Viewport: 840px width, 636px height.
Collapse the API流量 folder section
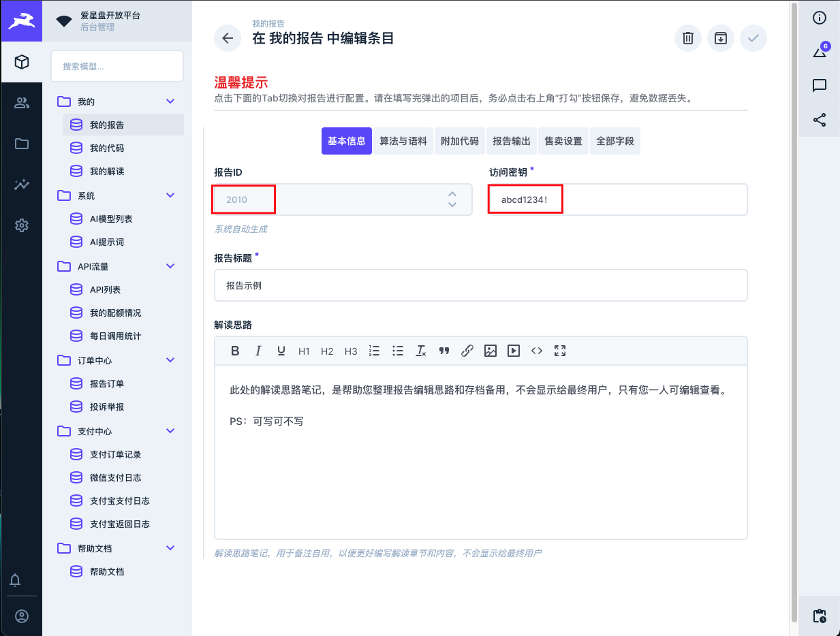click(170, 266)
